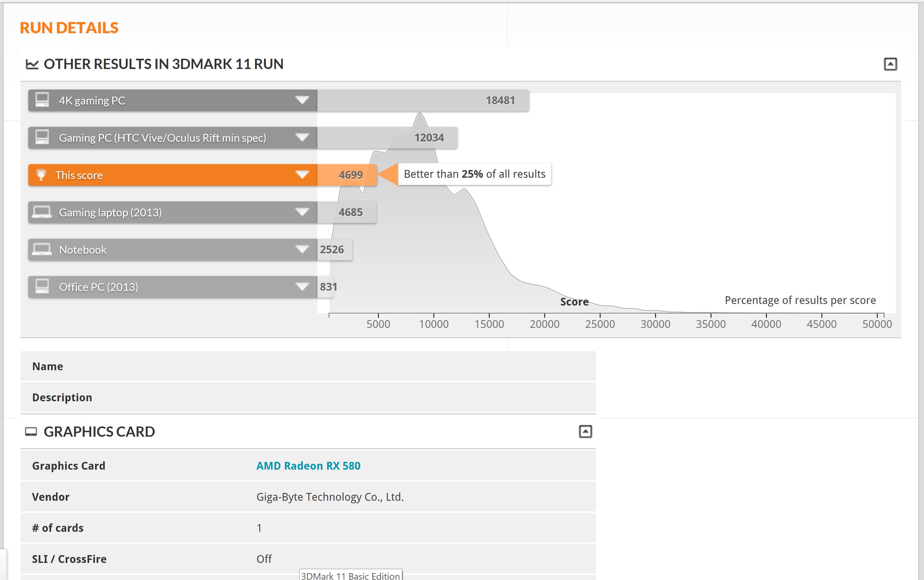
Task: Click the 10000 axis label on the chart
Action: pyautogui.click(x=434, y=324)
